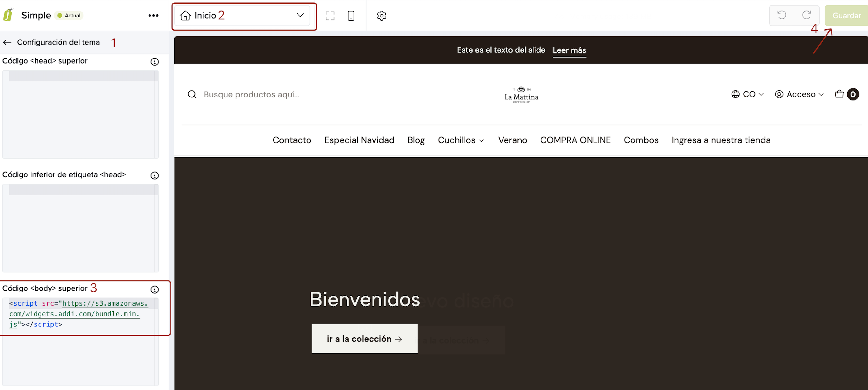This screenshot has width=868, height=390.
Task: Open the Contacto menu item
Action: 292,140
